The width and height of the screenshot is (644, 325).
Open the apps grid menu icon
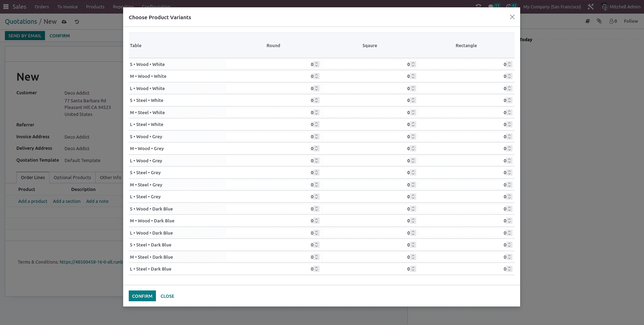6,7
